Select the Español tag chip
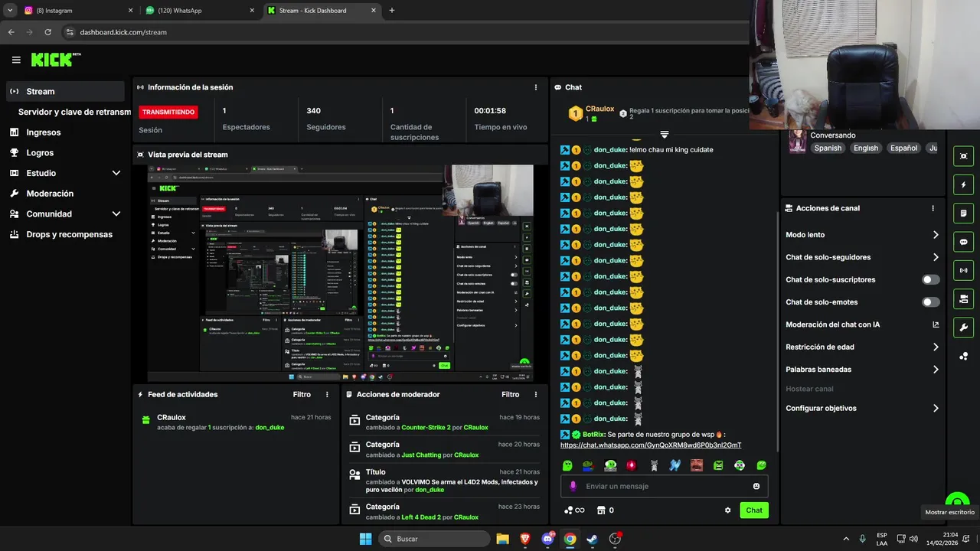This screenshot has height=551, width=980. (x=903, y=148)
